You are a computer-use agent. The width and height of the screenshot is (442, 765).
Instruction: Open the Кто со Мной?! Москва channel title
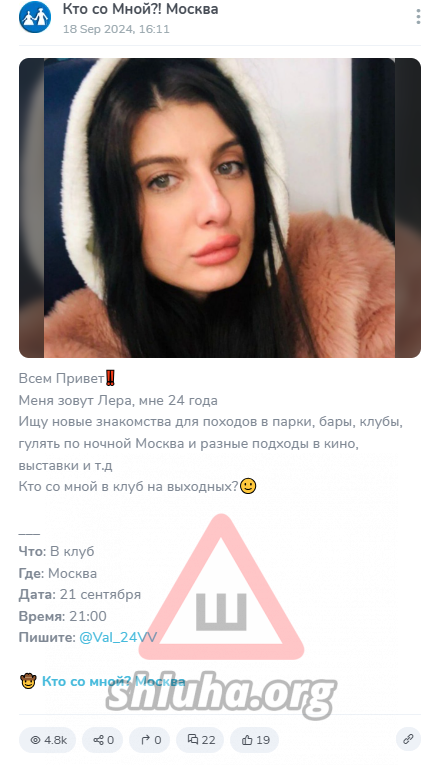click(x=141, y=9)
